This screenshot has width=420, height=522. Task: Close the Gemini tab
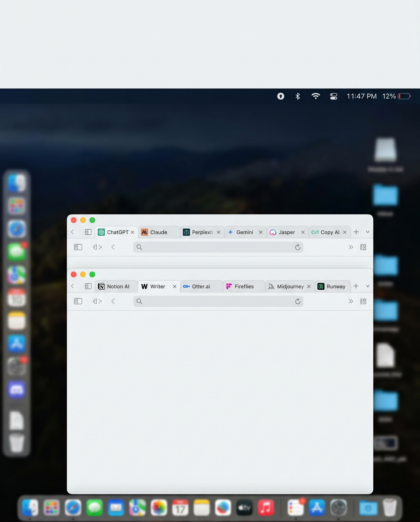click(260, 232)
